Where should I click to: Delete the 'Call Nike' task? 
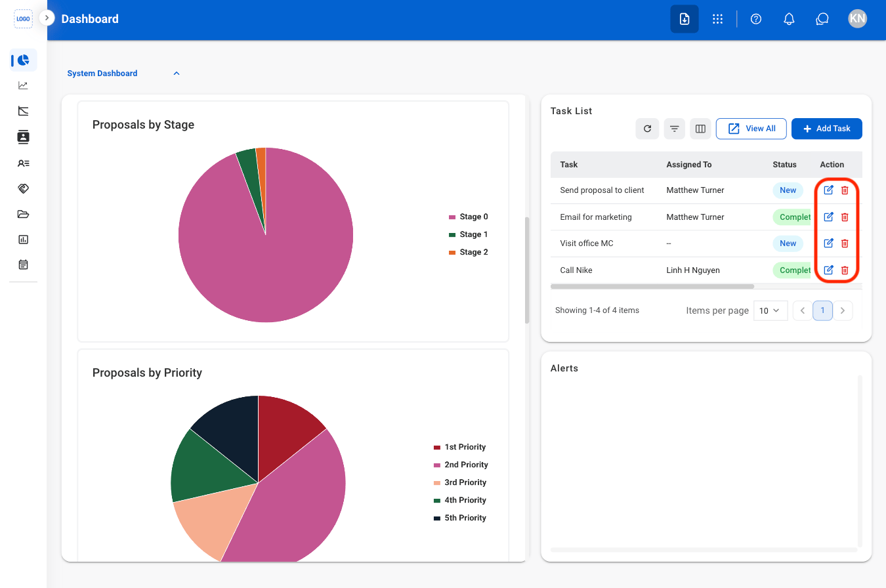845,270
